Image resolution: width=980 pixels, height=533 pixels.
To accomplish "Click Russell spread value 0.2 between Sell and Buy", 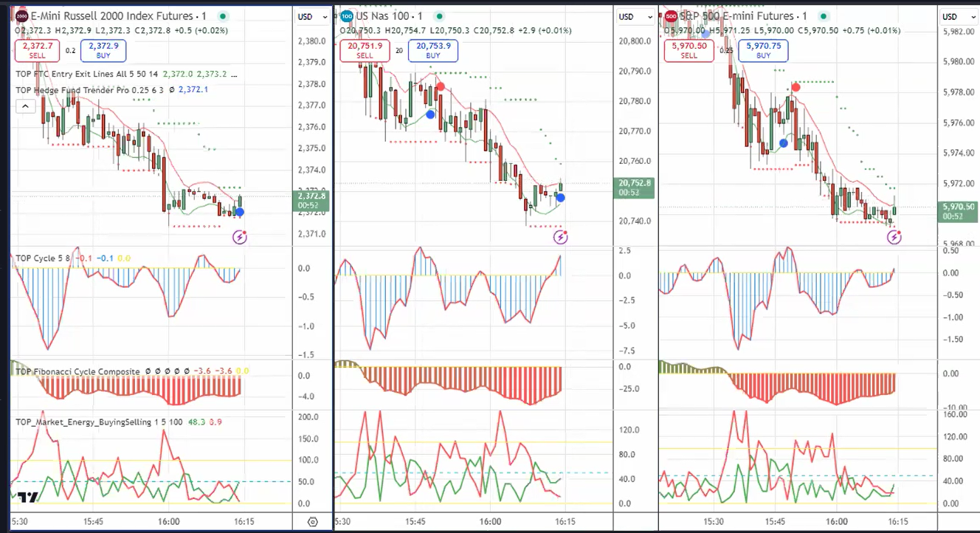I will (x=70, y=51).
